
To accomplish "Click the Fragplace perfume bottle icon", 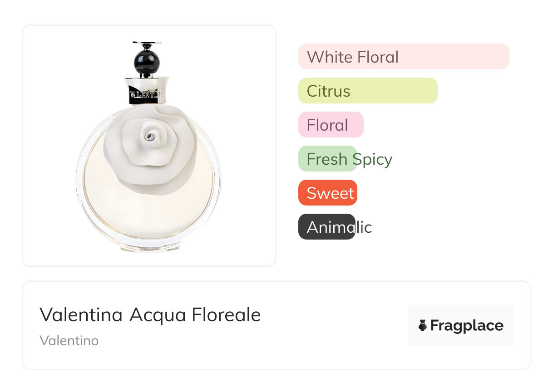I will (423, 325).
